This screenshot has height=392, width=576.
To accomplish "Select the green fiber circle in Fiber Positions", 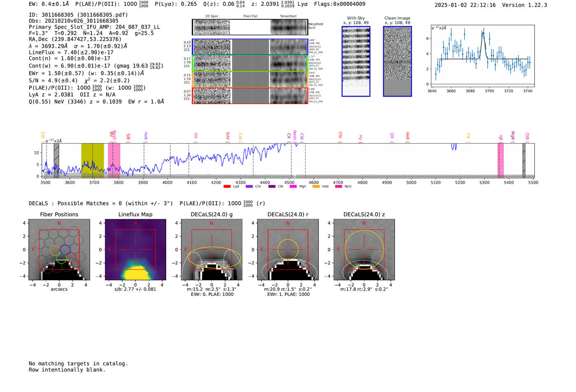I will click(61, 259).
